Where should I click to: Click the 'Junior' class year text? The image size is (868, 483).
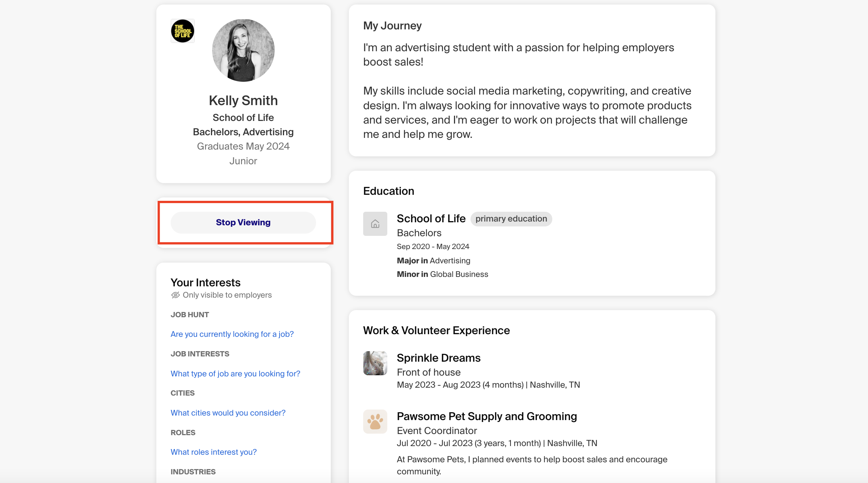coord(243,161)
